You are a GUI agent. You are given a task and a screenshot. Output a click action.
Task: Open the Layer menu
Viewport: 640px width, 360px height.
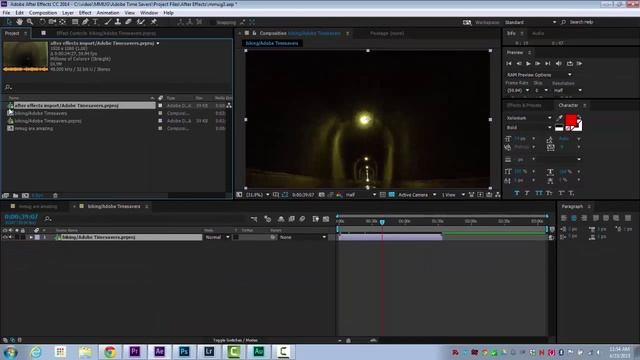click(68, 13)
